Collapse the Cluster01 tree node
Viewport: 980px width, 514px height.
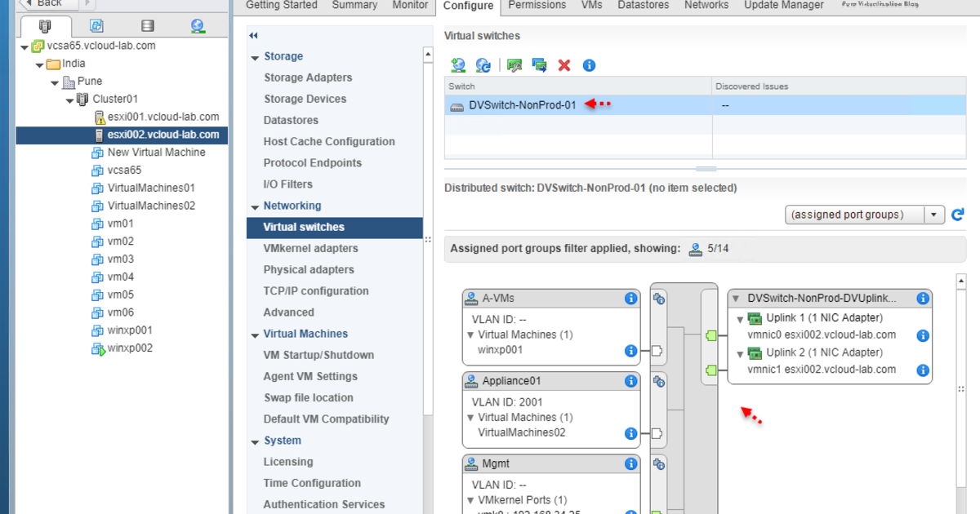[70, 100]
